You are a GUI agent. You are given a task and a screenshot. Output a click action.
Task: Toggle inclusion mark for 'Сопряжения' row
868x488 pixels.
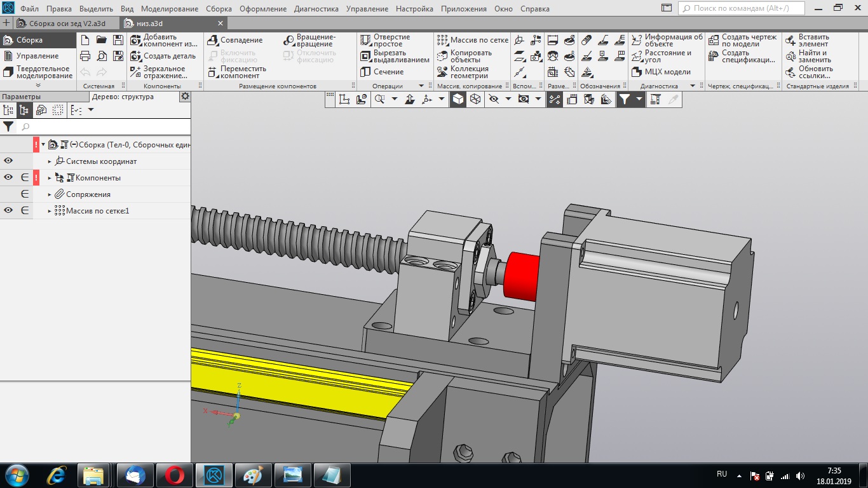[x=25, y=194]
